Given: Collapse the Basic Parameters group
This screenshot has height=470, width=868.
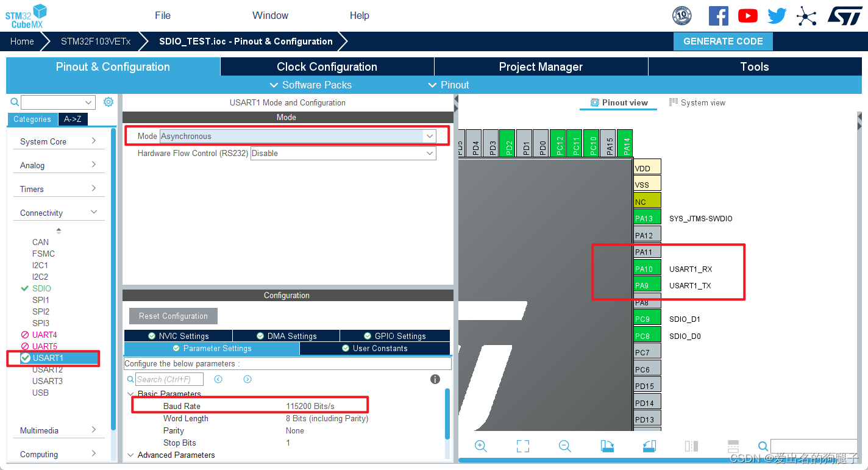Looking at the screenshot, I should point(130,394).
